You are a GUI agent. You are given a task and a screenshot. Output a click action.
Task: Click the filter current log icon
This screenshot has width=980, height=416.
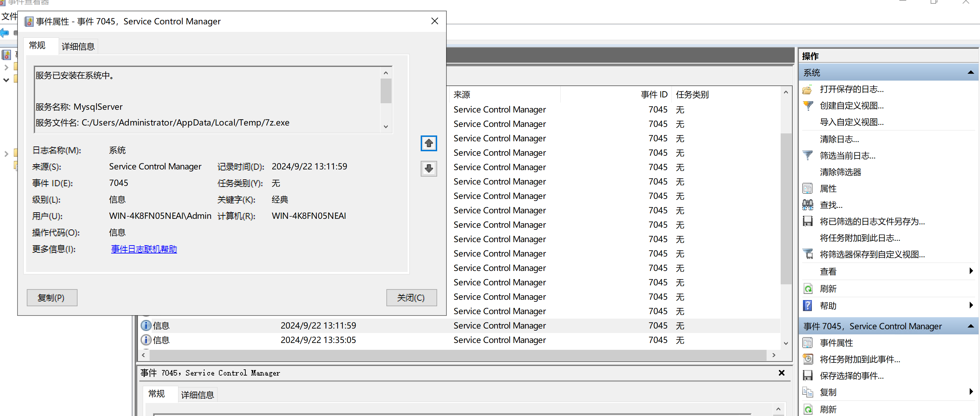click(x=807, y=155)
